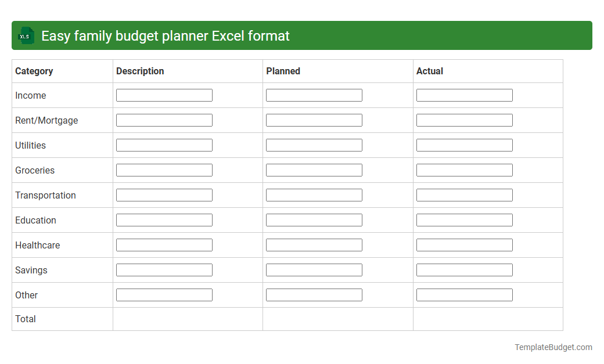Screen dimensions: 604x364
Task: Click the Transportation description field
Action: 164,194
